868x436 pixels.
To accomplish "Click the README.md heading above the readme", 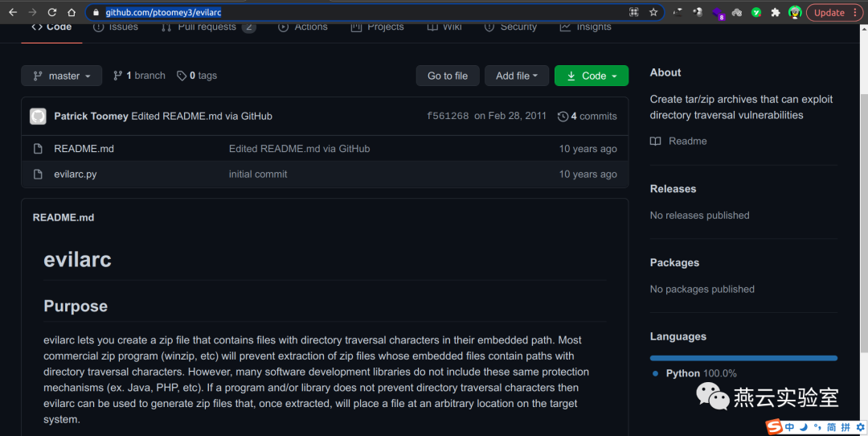I will click(63, 218).
